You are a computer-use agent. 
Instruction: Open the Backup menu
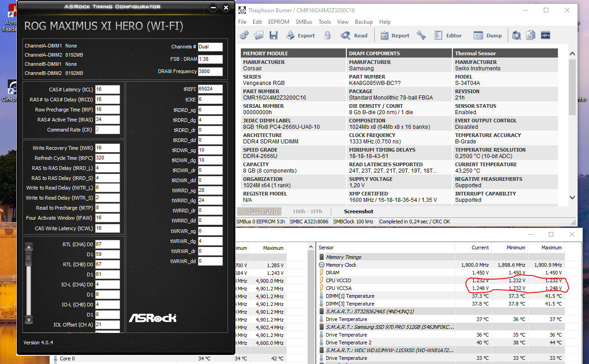click(x=364, y=22)
